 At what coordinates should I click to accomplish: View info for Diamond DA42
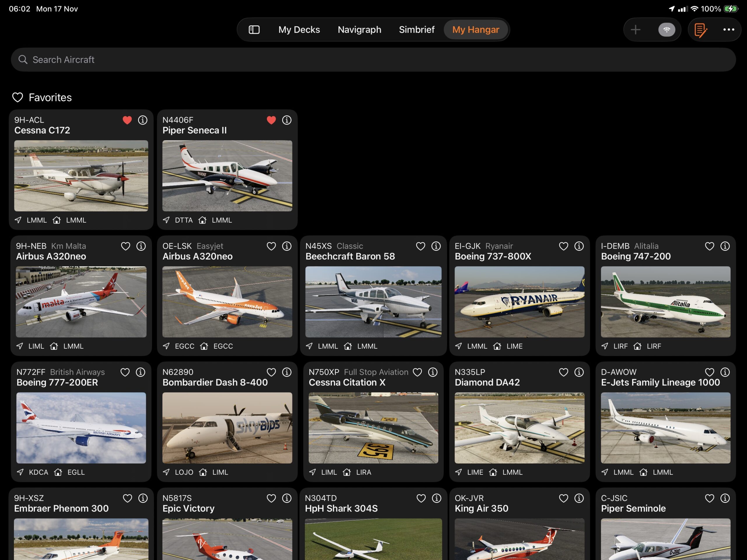(579, 372)
